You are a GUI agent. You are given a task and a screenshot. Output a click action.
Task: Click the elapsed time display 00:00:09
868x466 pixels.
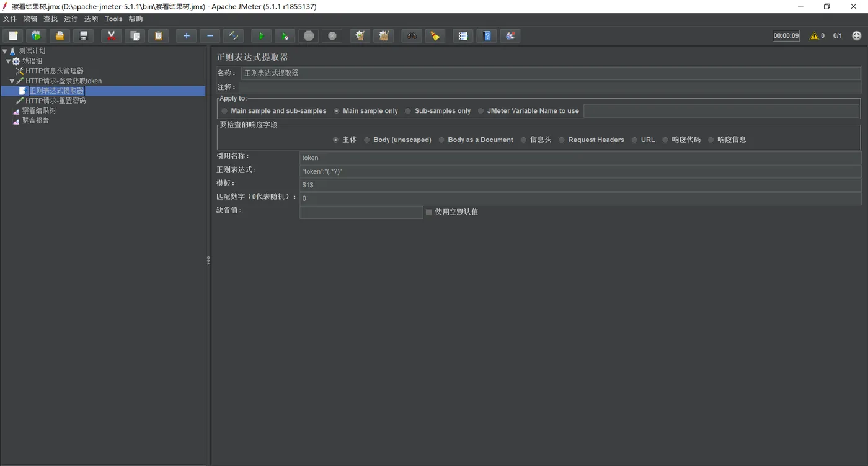click(786, 36)
